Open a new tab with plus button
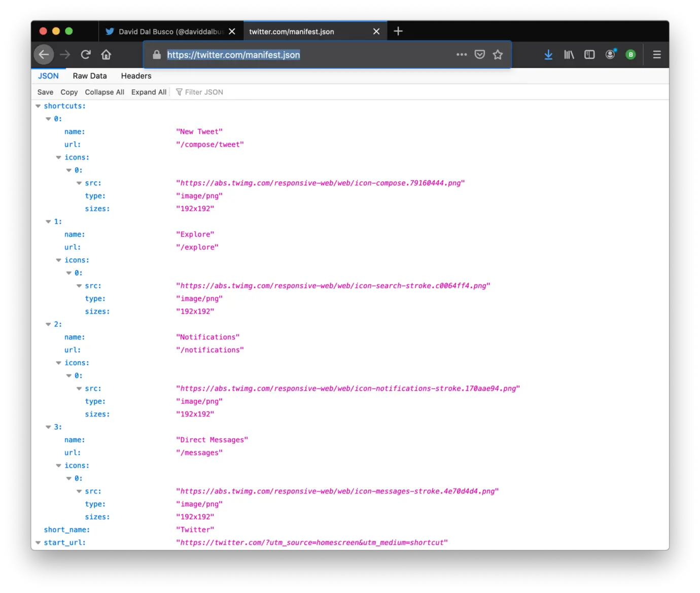 tap(398, 31)
